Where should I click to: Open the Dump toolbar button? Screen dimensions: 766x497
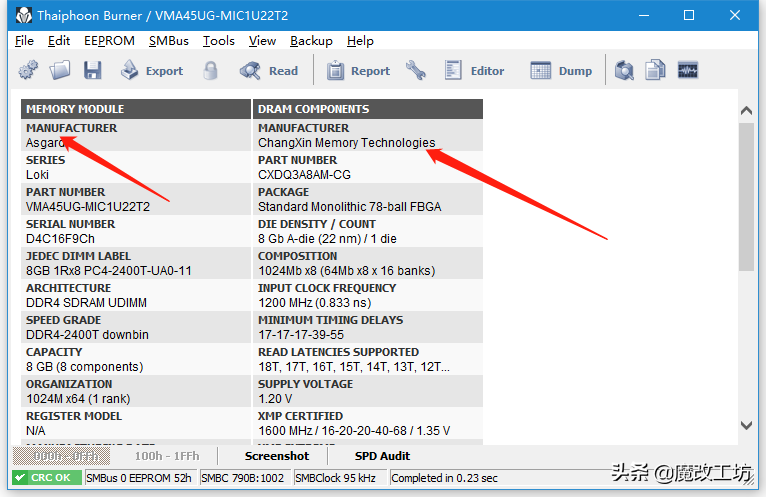coord(561,70)
